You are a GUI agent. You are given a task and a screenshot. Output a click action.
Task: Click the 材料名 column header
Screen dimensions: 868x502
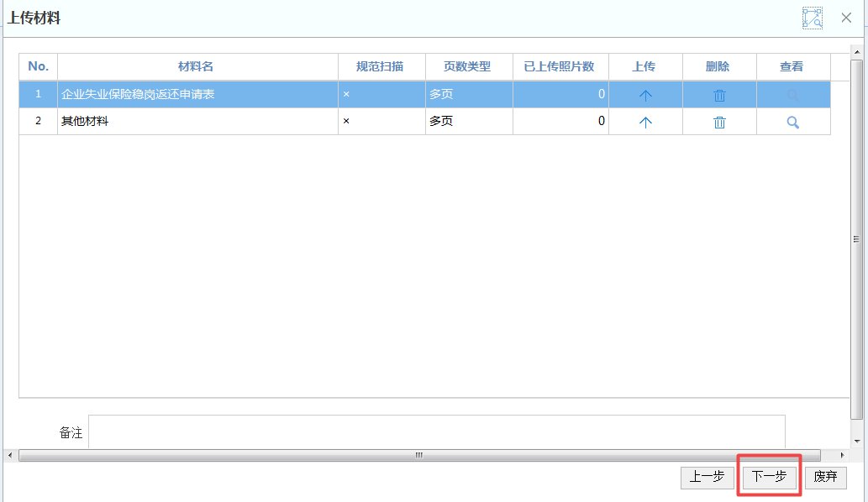coord(197,67)
